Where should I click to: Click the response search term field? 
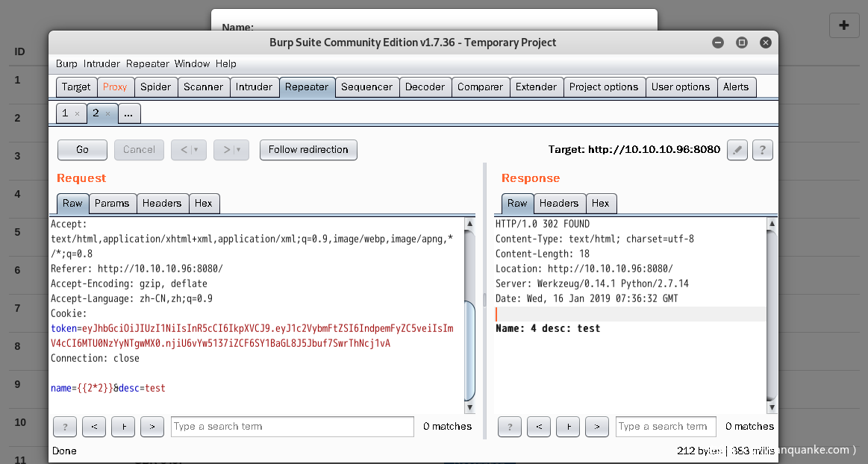point(666,427)
